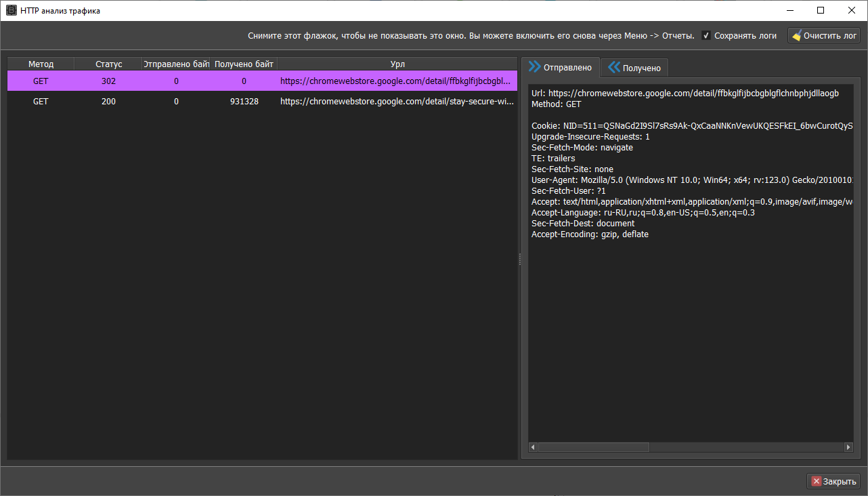Screen dimensions: 868x496
Task: Click the Получено байт column header
Action: pyautogui.click(x=244, y=64)
